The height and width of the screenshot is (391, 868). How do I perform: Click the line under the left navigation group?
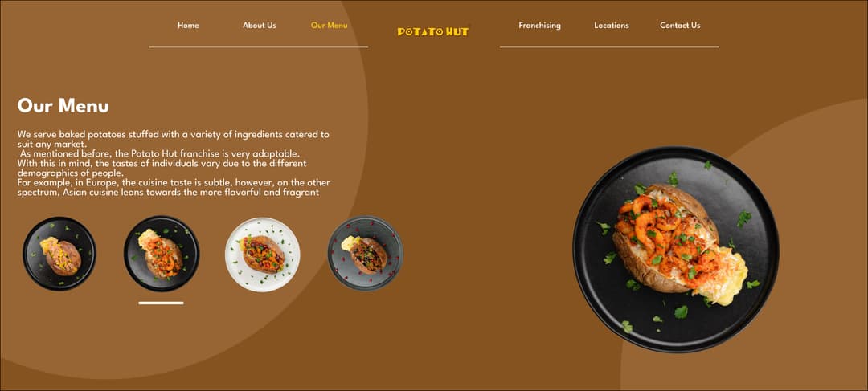point(259,47)
